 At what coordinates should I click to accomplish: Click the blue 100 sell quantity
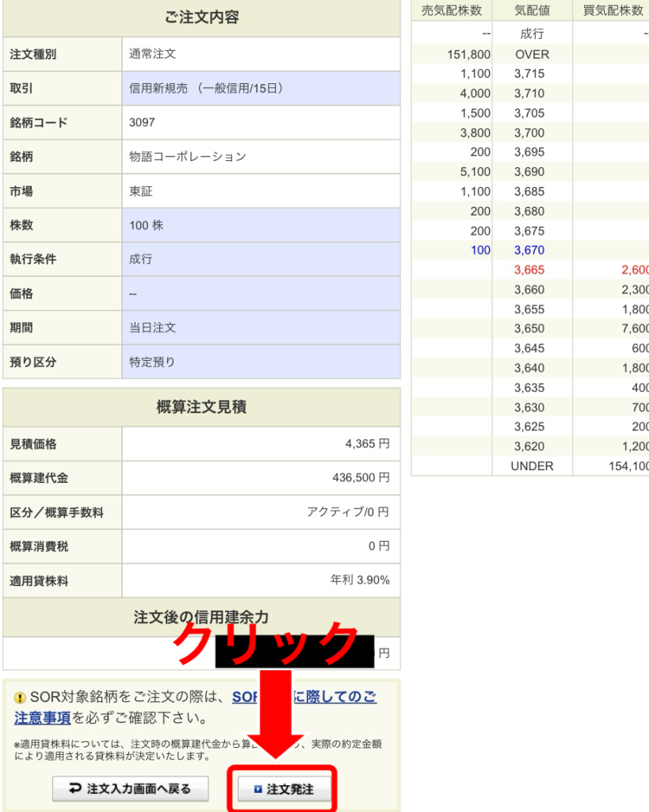(x=480, y=251)
